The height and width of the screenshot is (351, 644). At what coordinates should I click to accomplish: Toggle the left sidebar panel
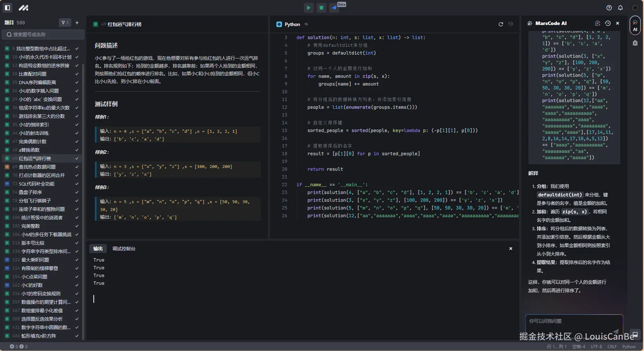pyautogui.click(x=7, y=8)
